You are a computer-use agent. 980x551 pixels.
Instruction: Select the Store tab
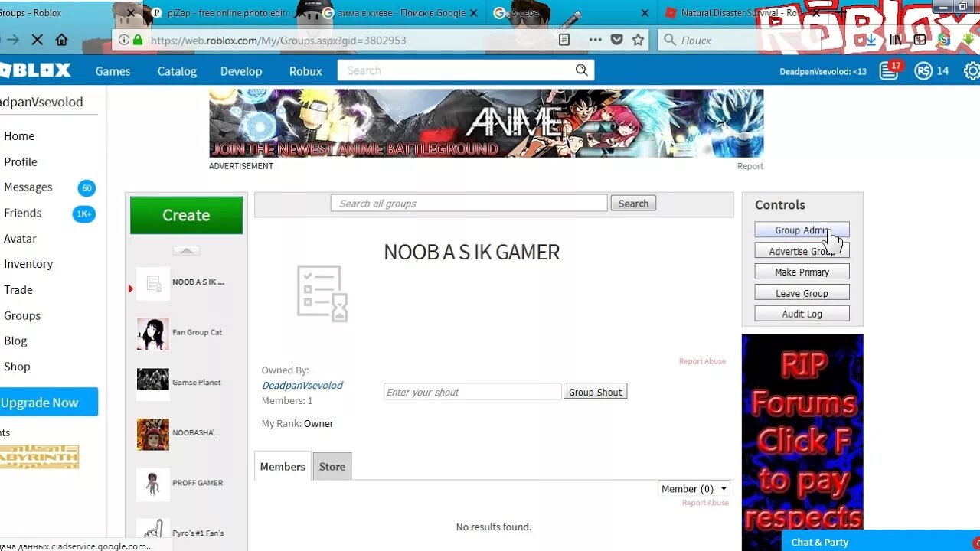pyautogui.click(x=332, y=466)
